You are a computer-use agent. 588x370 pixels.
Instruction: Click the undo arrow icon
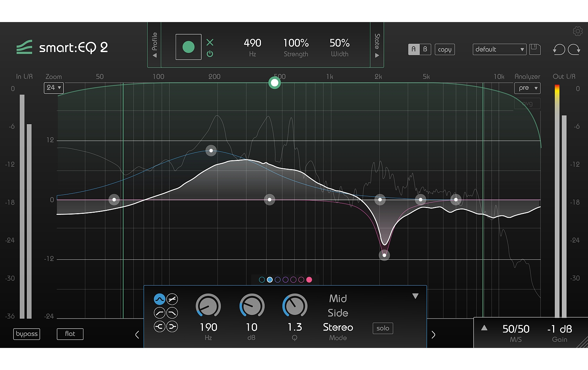559,49
